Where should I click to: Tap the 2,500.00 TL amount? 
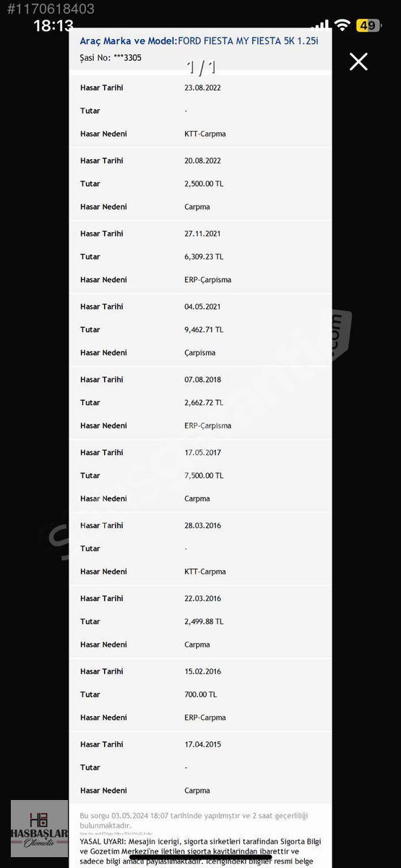coord(204,184)
